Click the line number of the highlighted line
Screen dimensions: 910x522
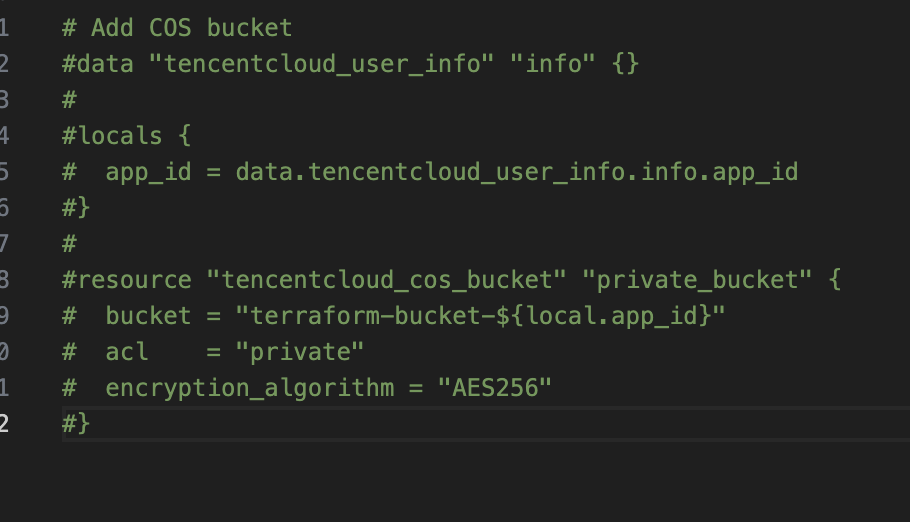[4, 424]
